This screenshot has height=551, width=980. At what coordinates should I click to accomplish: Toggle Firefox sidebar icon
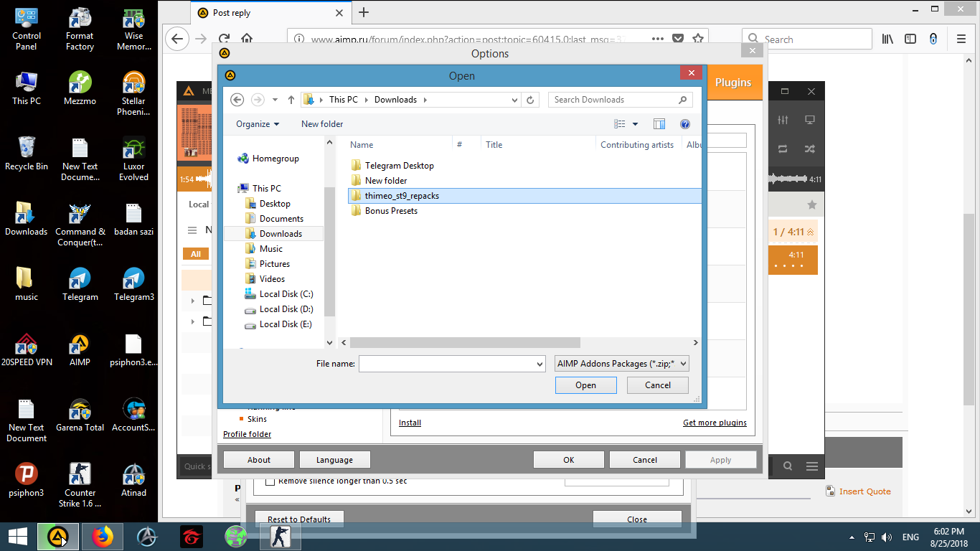(910, 39)
